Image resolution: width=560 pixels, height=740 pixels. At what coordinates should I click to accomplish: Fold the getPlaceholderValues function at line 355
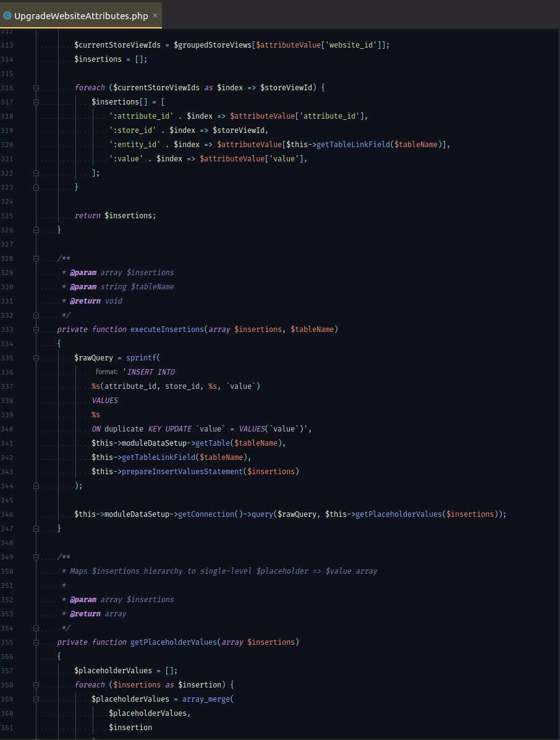(36, 642)
